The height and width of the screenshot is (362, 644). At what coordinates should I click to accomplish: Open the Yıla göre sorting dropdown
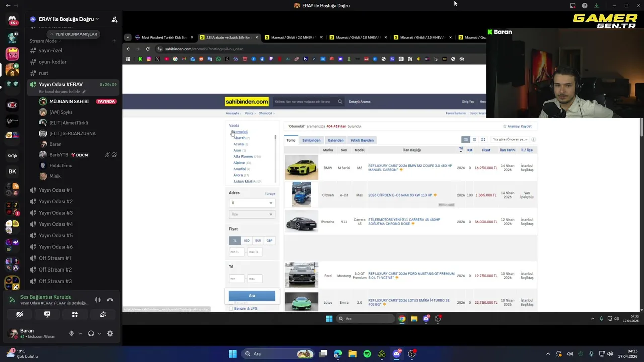pos(510,139)
